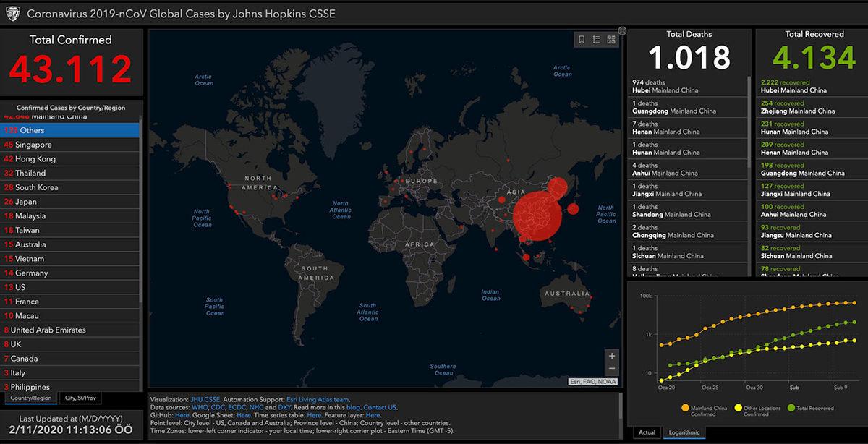This screenshot has height=444, width=868.
Task: Open the map bookmarks icon
Action: [582, 40]
